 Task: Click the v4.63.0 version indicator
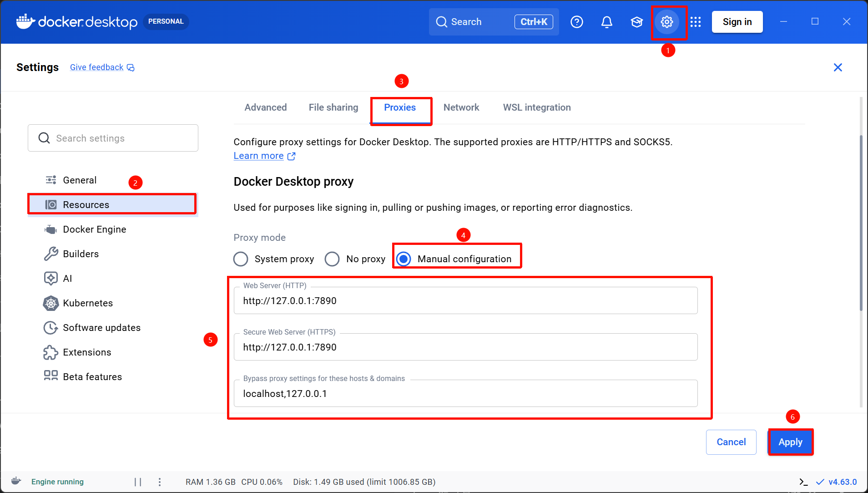[836, 482]
